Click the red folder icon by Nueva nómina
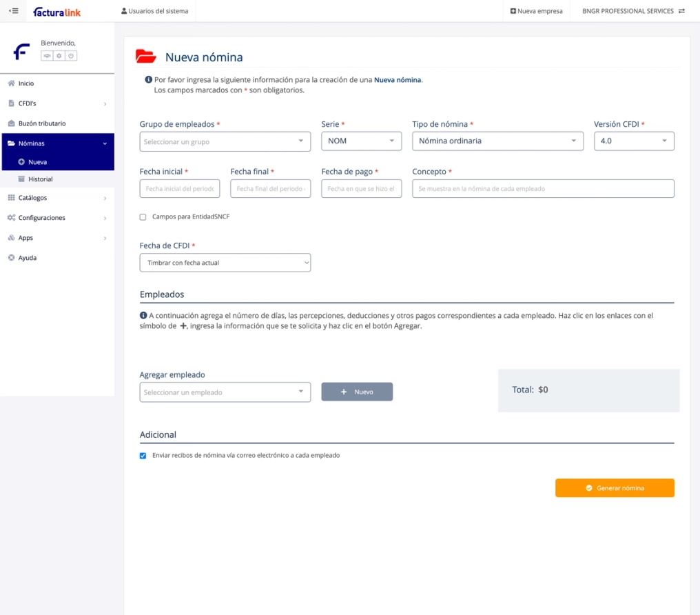The height and width of the screenshot is (615, 700). tap(145, 57)
